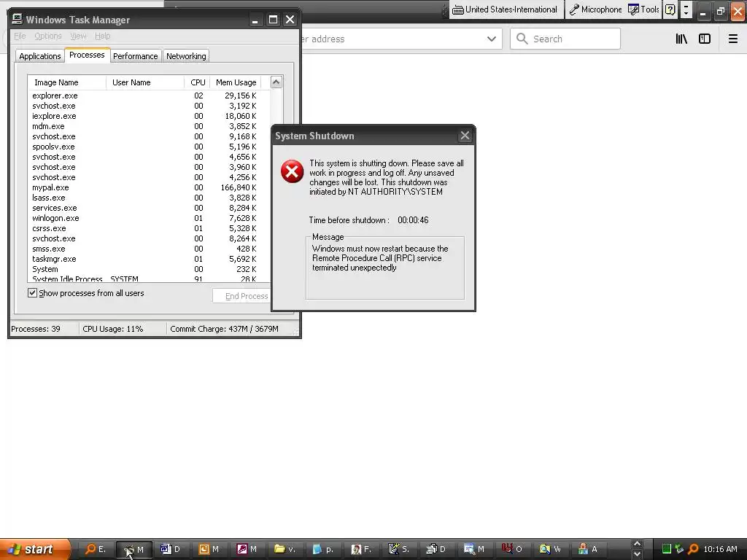The image size is (747, 560).
Task: Select the iexplore.exe process row
Action: click(x=149, y=116)
